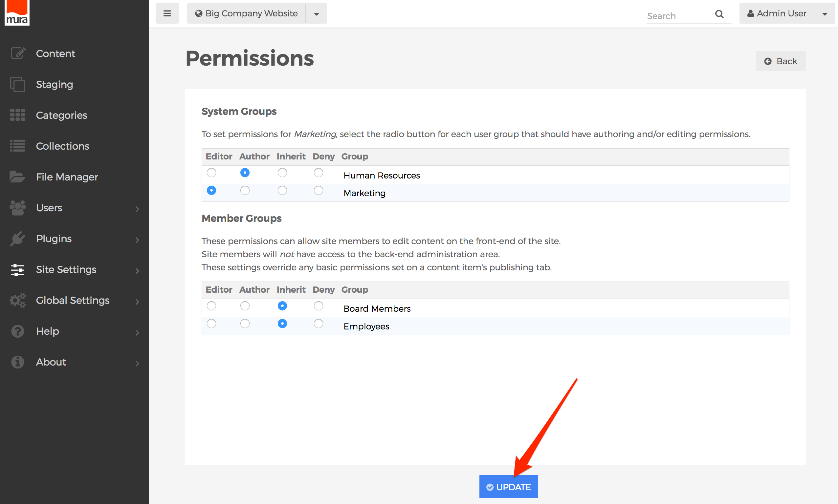Click the Staging copy icon
838x504 pixels.
click(18, 84)
